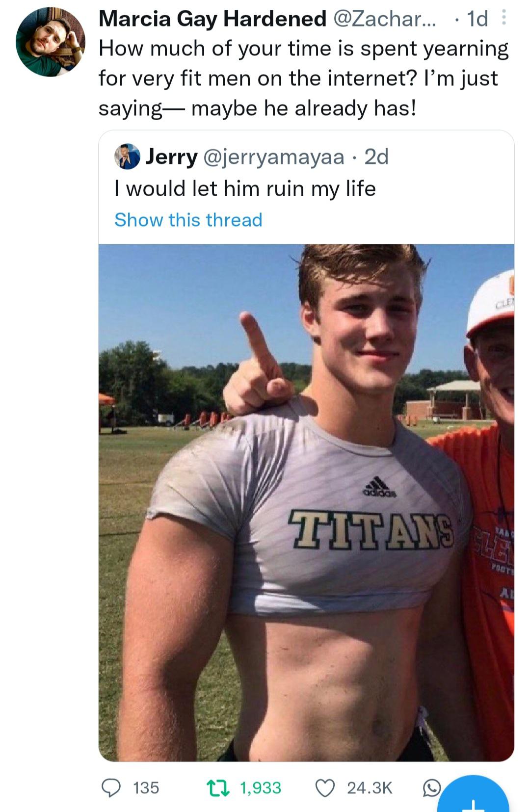Image resolution: width=530 pixels, height=812 pixels.
Task: Tap the 1,933 retweets count
Action: coord(260,787)
